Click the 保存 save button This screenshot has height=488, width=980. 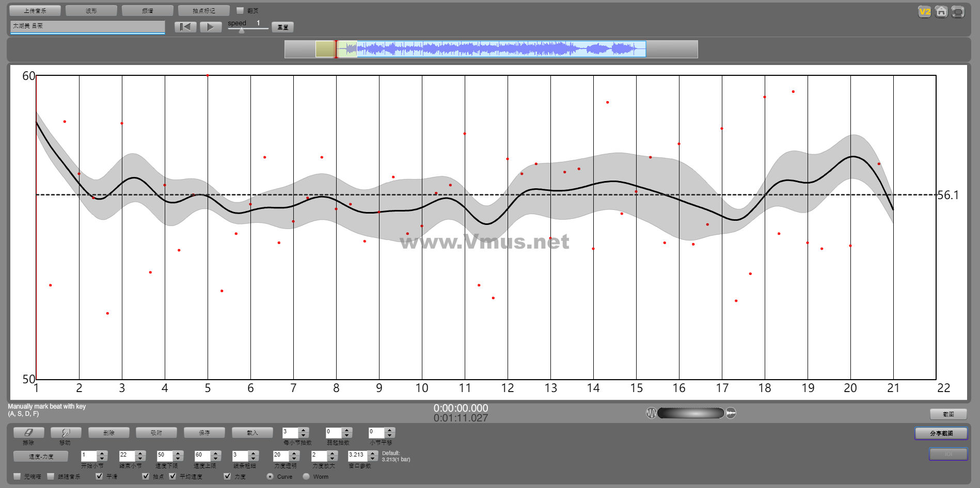(x=204, y=433)
